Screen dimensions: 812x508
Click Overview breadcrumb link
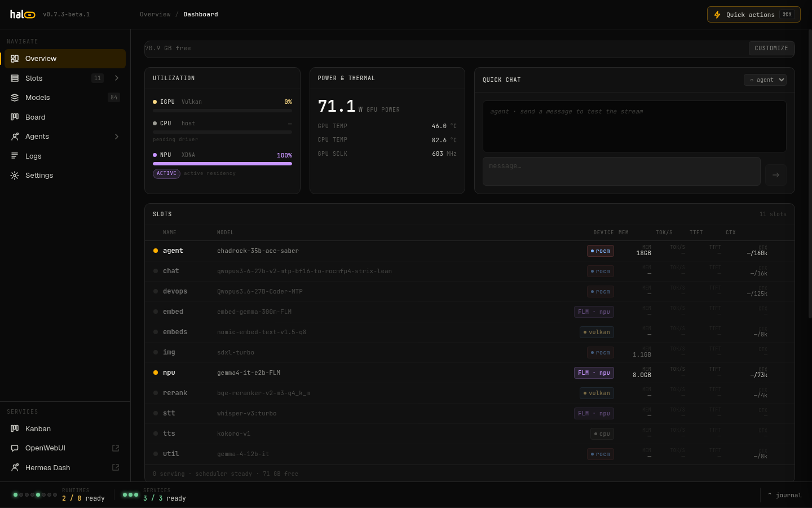click(155, 14)
